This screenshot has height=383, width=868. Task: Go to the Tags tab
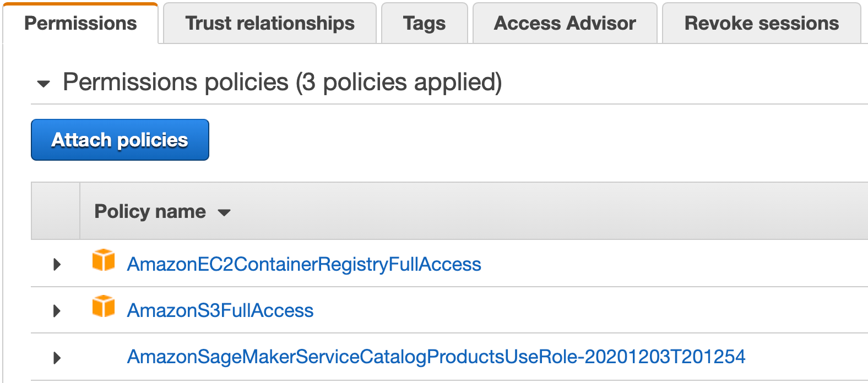pyautogui.click(x=424, y=24)
